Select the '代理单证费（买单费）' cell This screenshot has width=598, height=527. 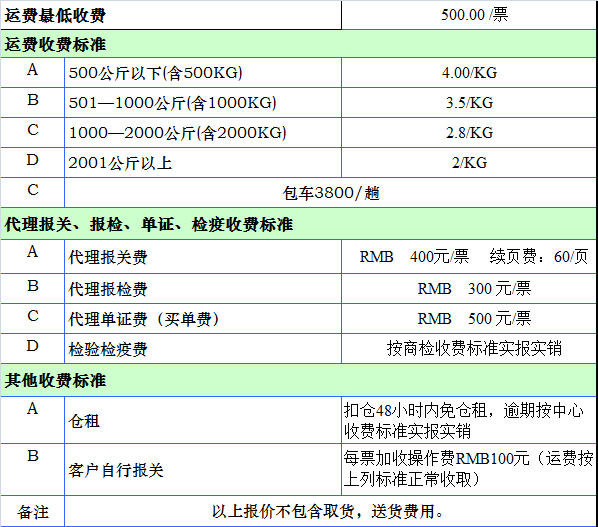(203, 319)
